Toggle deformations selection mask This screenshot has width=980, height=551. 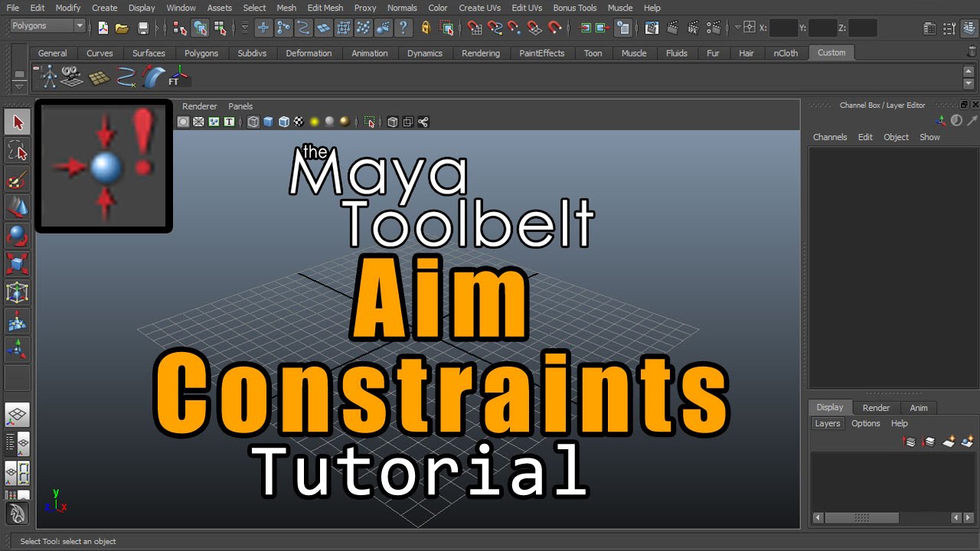(x=344, y=28)
